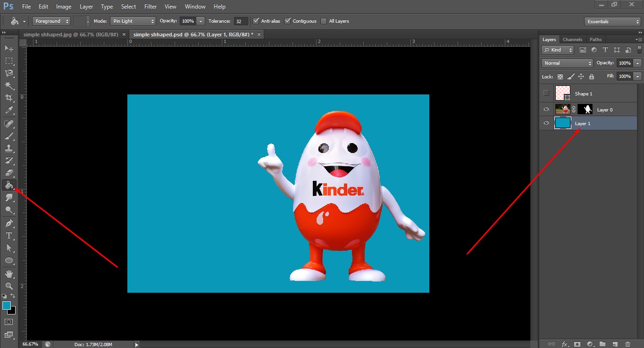Image resolution: width=644 pixels, height=348 pixels.
Task: Filter layers by type layers icon
Action: pos(605,50)
